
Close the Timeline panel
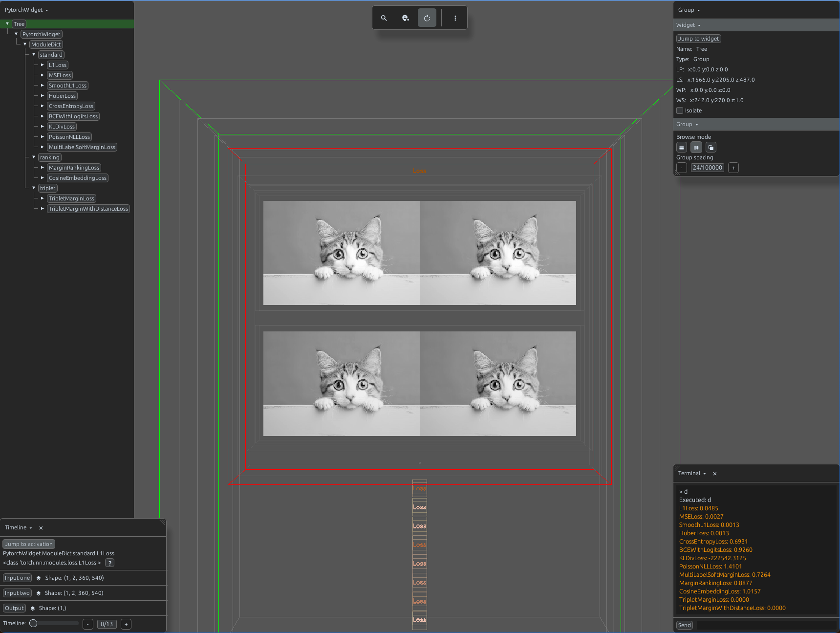click(x=41, y=528)
